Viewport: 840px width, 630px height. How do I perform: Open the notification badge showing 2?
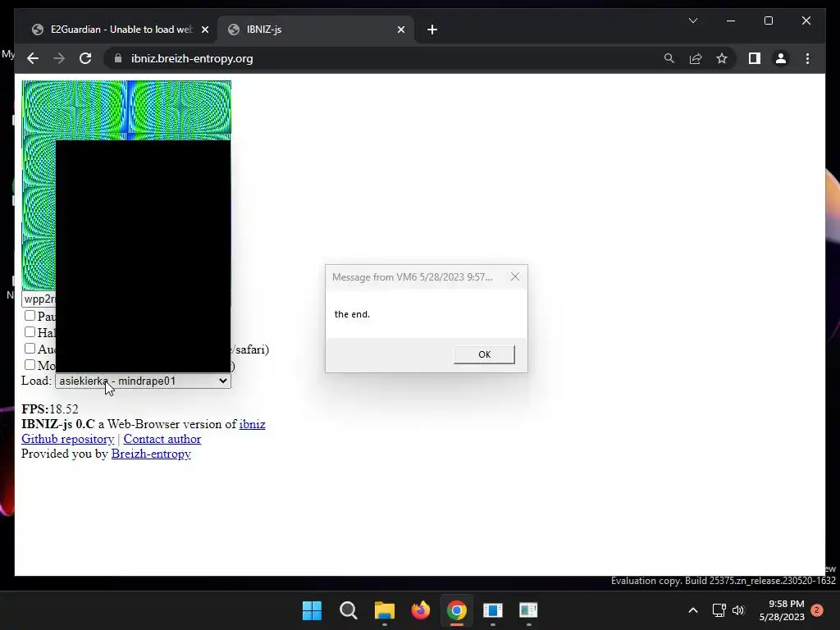(x=816, y=610)
